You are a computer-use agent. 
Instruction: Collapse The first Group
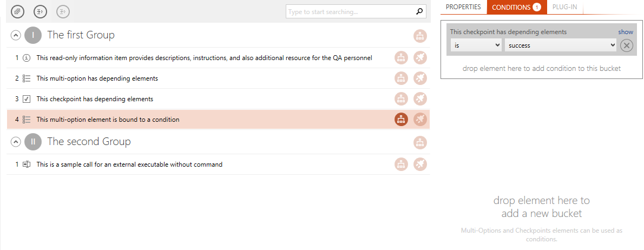15,35
